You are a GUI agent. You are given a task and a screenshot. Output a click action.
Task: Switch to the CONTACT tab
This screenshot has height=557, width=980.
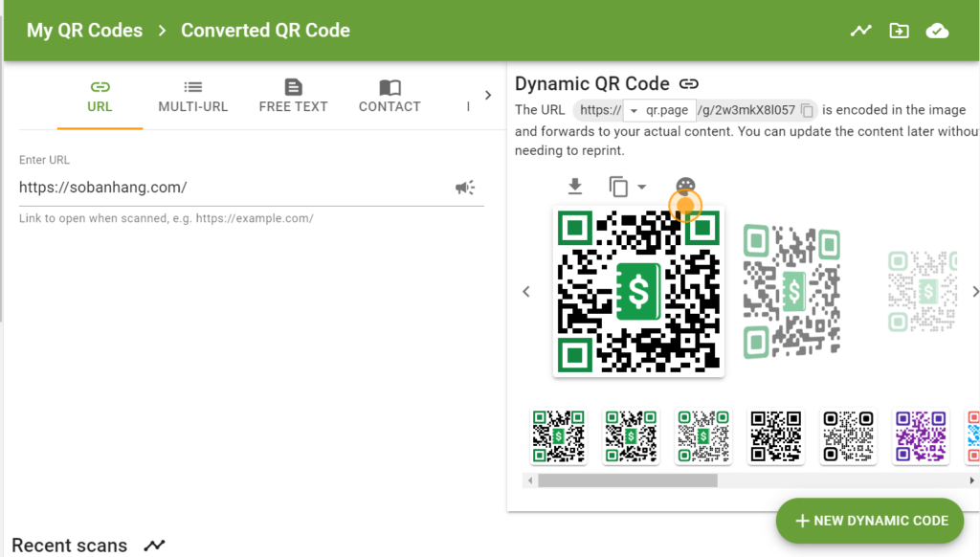pos(390,97)
